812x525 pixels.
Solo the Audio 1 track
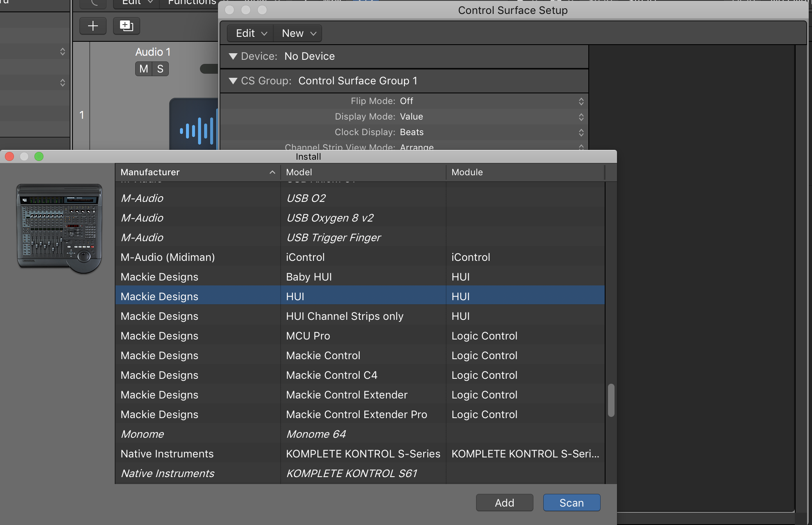(x=160, y=69)
